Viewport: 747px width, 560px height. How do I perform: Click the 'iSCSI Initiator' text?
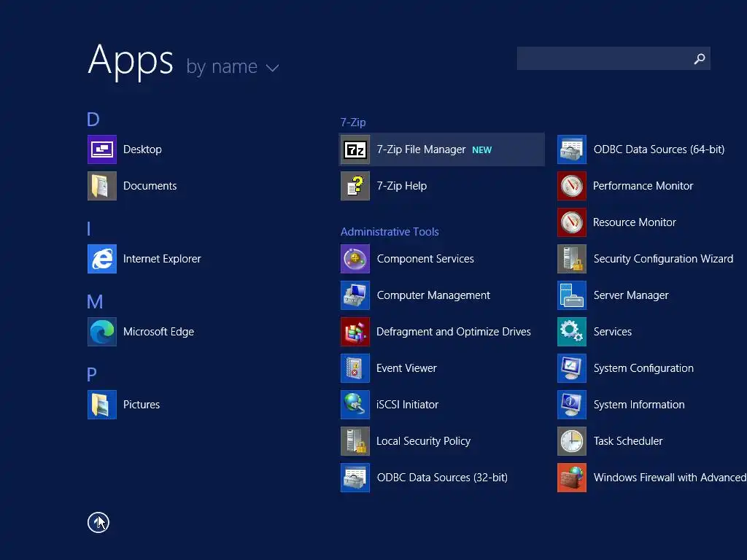click(x=407, y=405)
